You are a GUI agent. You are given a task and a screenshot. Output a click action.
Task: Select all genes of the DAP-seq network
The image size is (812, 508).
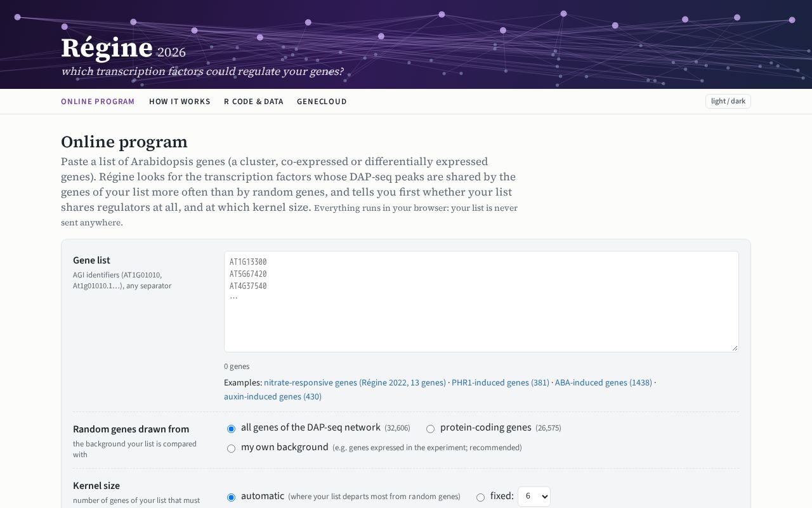231,429
